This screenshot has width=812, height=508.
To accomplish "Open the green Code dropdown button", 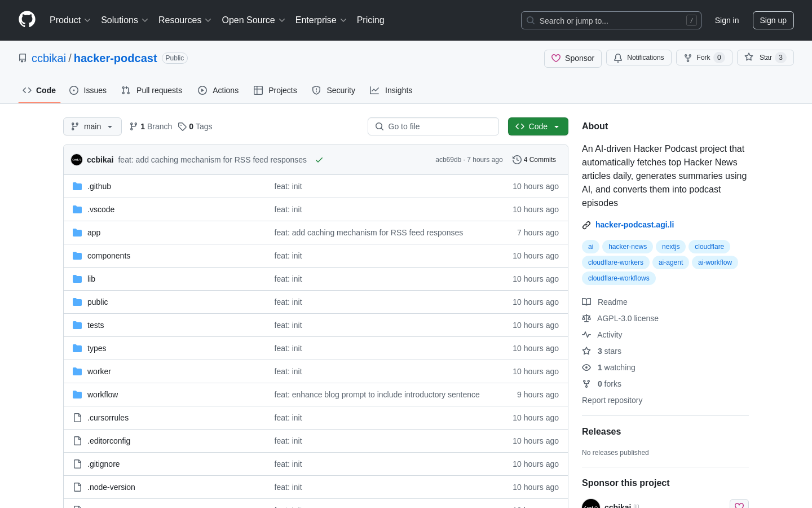I will point(538,126).
